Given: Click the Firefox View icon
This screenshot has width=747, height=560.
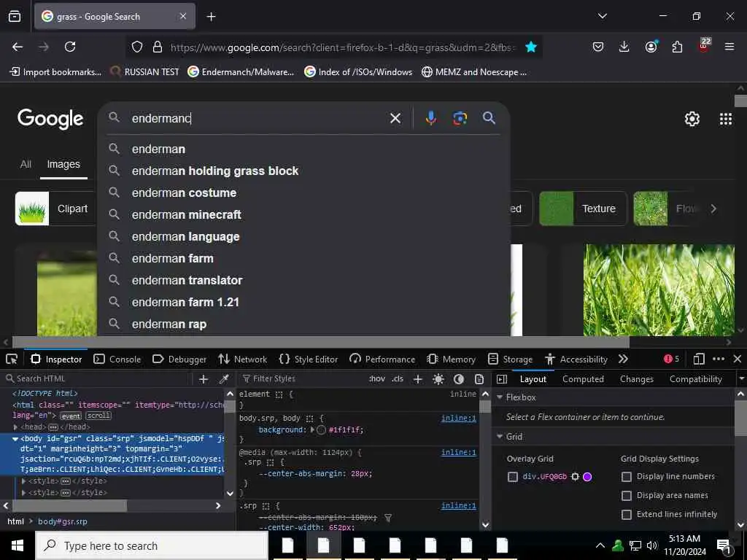Looking at the screenshot, I should tap(15, 16).
